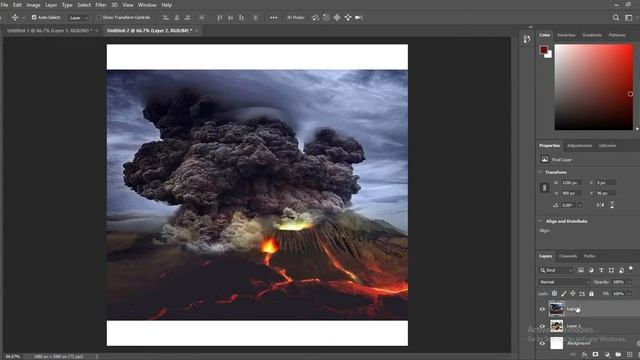Switch to the Channels tab
Image resolution: width=640 pixels, height=360 pixels.
(568, 256)
